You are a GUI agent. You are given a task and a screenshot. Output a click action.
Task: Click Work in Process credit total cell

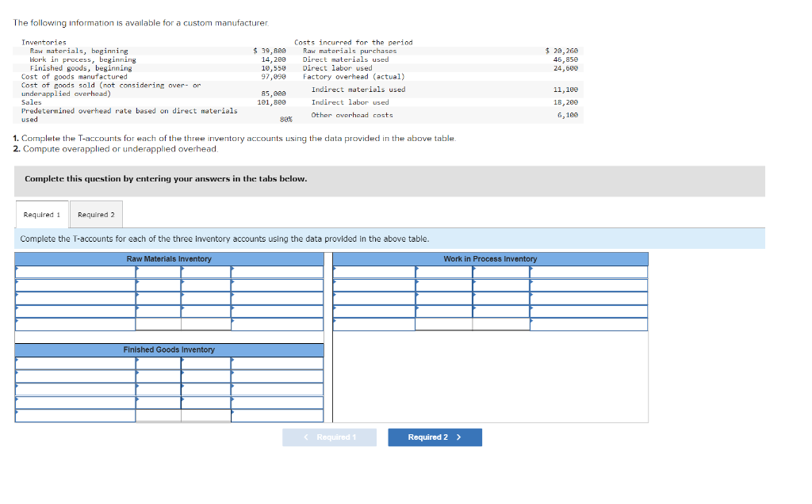(500, 323)
